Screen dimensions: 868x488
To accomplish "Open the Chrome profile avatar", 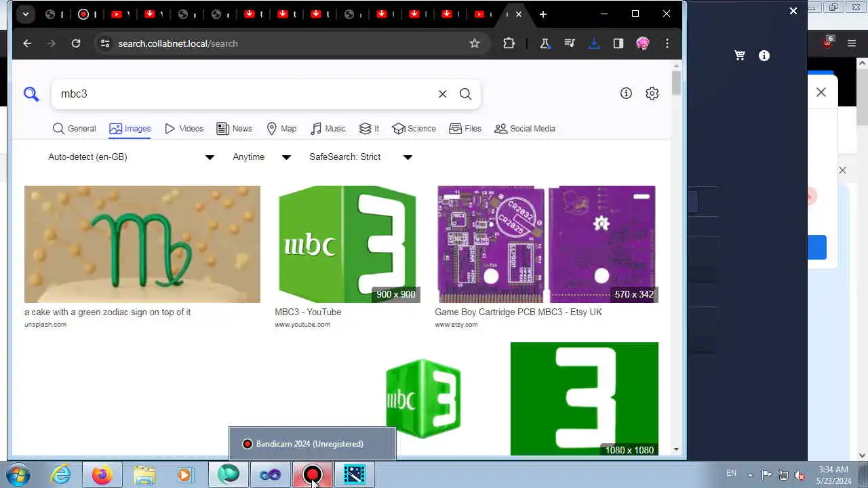I will tap(643, 43).
